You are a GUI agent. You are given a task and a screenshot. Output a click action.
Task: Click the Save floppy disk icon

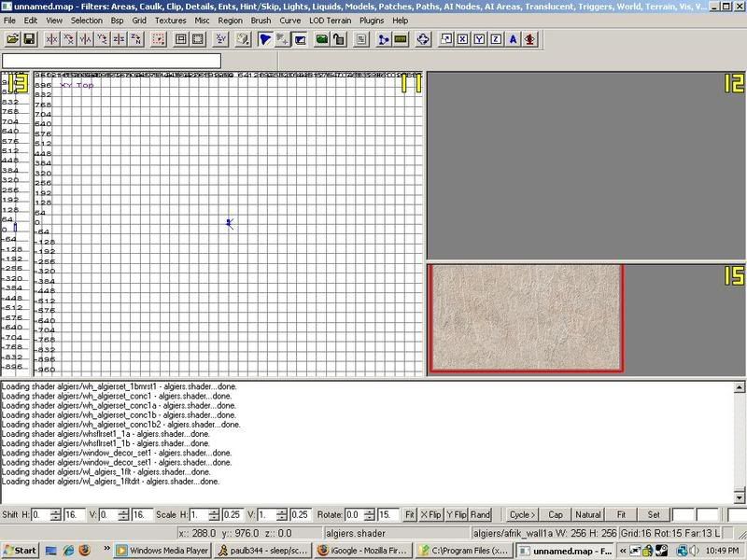[x=29, y=39]
